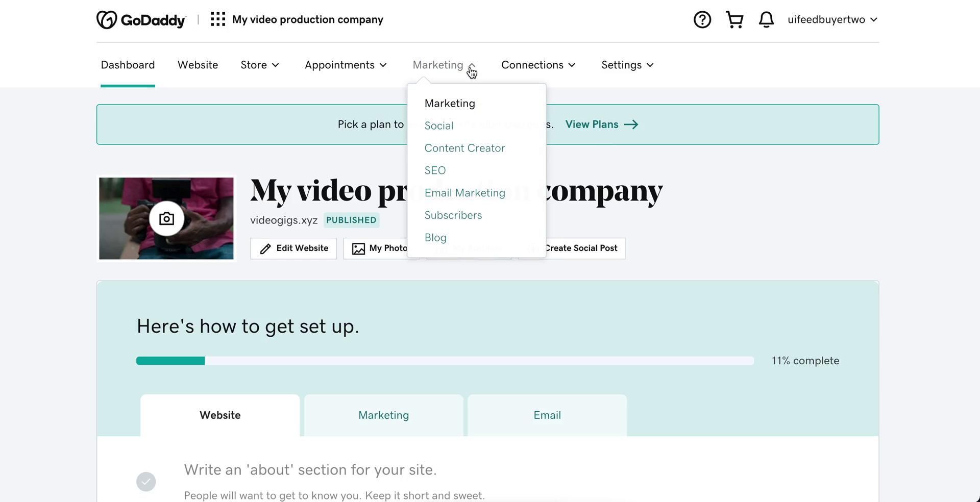Switch to the Marketing setup tab

(383, 415)
